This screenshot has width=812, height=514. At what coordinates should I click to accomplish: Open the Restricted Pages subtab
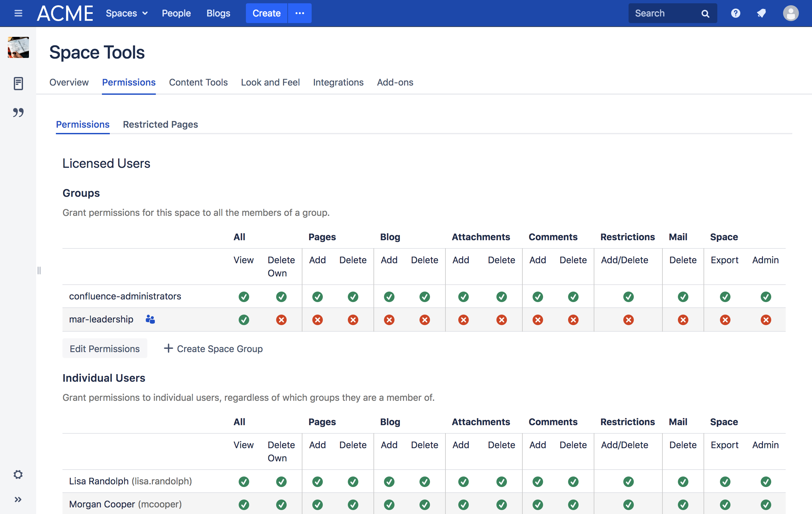coord(160,124)
